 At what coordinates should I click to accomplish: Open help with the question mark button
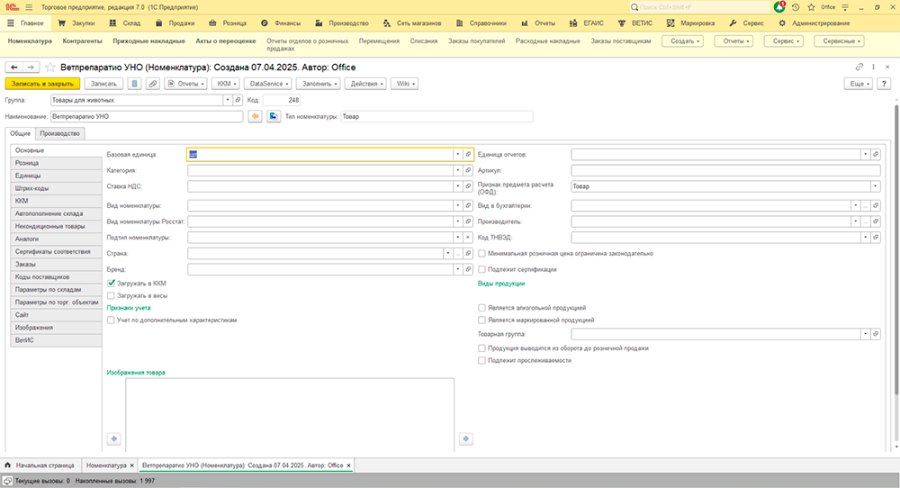point(884,84)
